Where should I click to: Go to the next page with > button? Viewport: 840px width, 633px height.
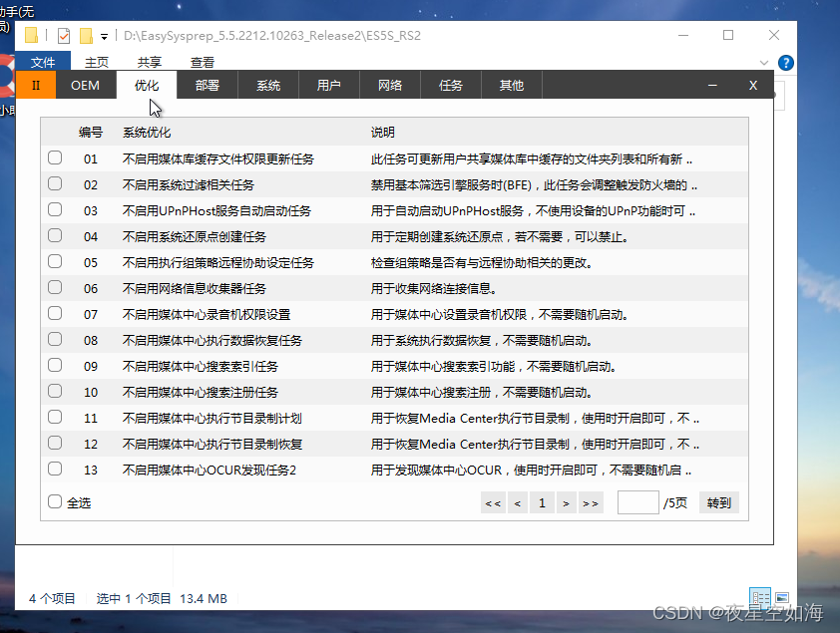[566, 503]
